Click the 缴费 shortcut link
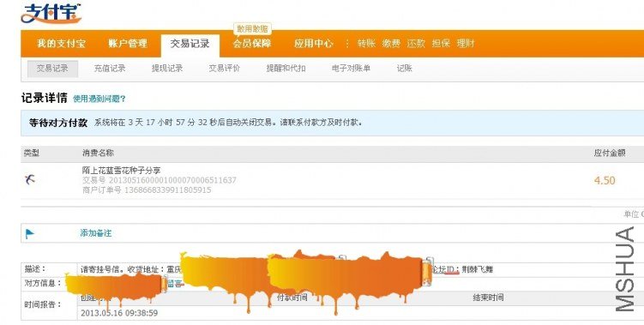Image resolution: width=644 pixels, height=325 pixels. 391,44
